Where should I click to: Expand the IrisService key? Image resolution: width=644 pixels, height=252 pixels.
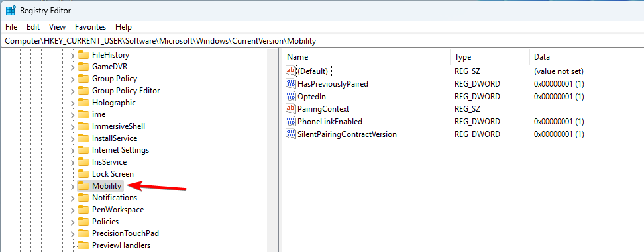(73, 162)
